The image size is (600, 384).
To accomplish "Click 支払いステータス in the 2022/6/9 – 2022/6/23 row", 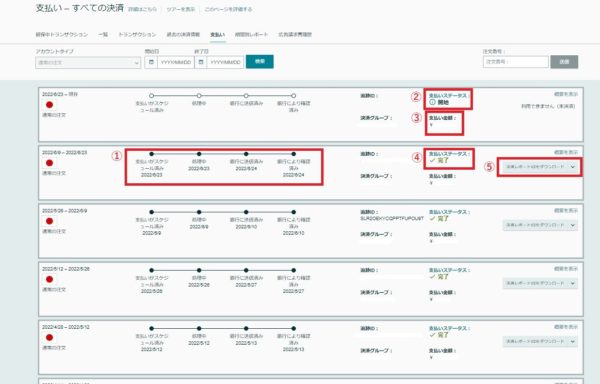I will click(449, 154).
